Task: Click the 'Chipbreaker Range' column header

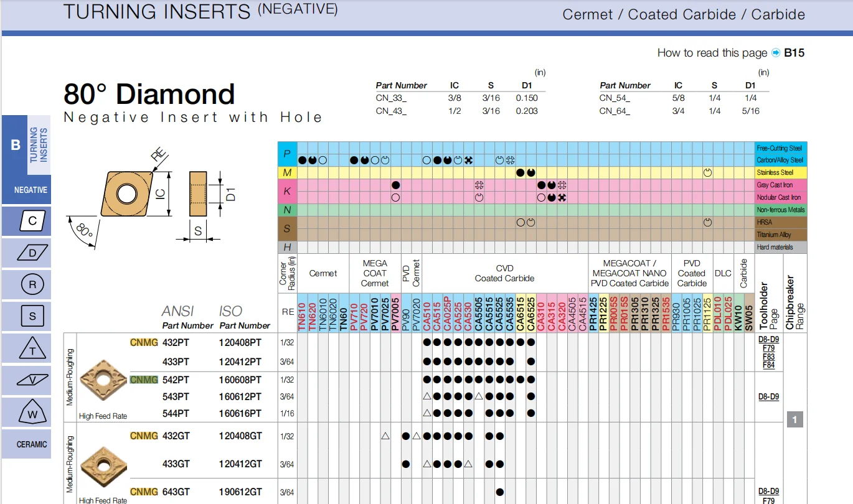Action: click(794, 302)
